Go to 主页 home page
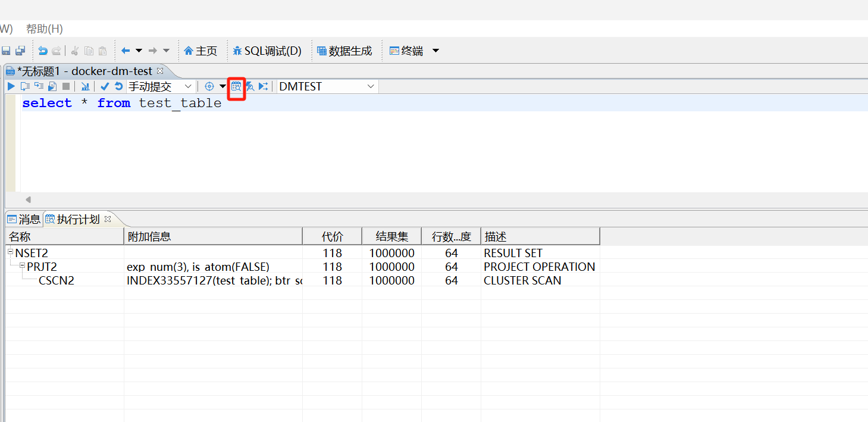The width and height of the screenshot is (868, 422). pyautogui.click(x=200, y=51)
